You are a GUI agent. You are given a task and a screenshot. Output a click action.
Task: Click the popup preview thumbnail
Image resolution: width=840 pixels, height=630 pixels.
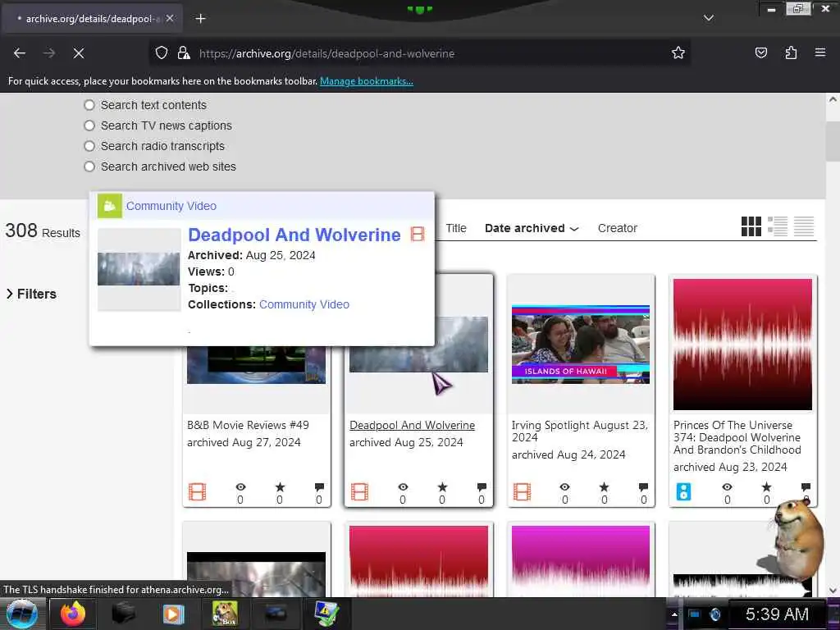coord(139,269)
